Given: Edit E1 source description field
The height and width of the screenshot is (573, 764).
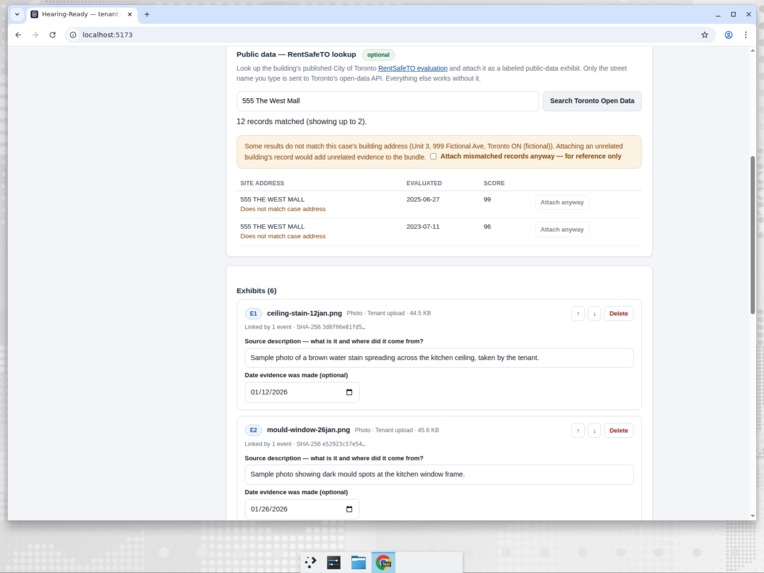Looking at the screenshot, I should [x=439, y=358].
